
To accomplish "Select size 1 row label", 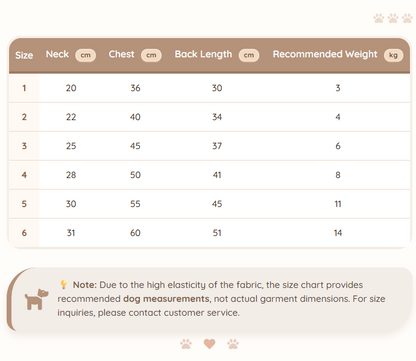I will click(24, 88).
